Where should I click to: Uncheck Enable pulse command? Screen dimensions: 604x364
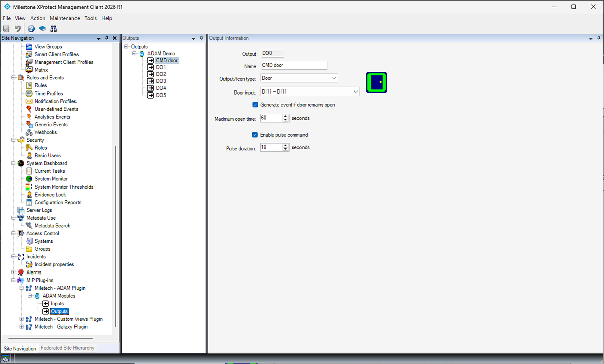[255, 135]
